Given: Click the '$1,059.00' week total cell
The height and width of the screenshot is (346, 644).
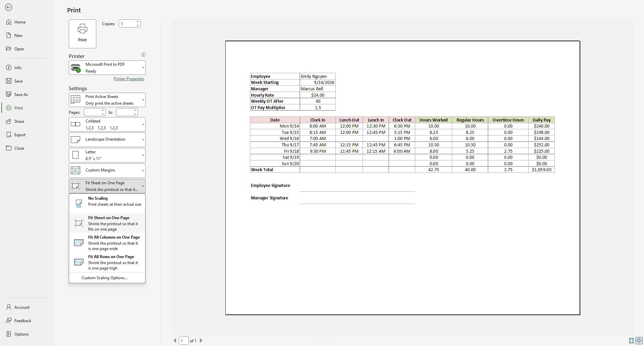Looking at the screenshot, I should (x=541, y=170).
